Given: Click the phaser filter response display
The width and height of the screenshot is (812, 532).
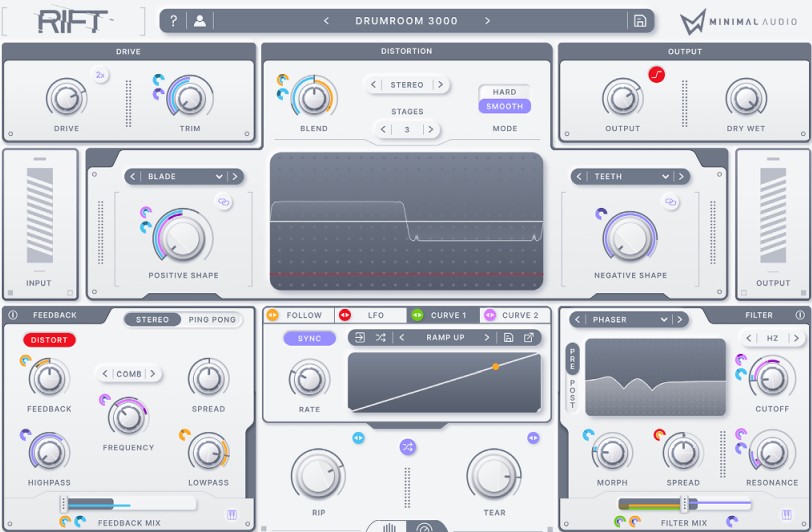Looking at the screenshot, I should point(655,377).
